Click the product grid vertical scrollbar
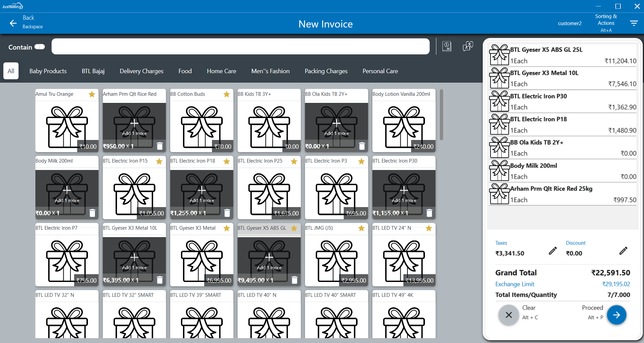Viewport: 644px width, 343px height. 441,115
